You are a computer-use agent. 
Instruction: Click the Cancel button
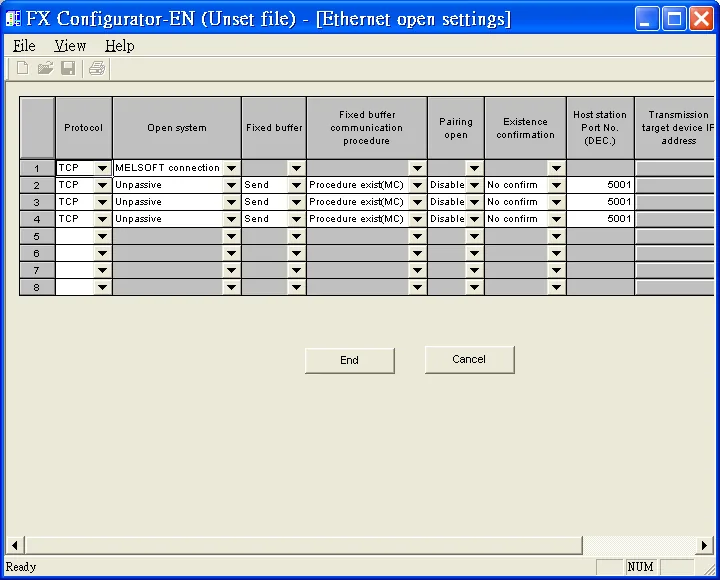(469, 360)
